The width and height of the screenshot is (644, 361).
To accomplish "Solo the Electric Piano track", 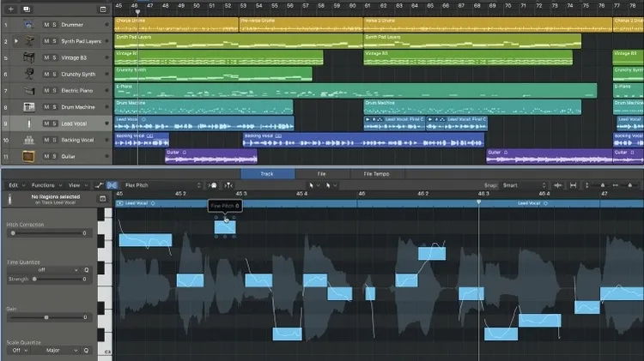I will [x=55, y=90].
